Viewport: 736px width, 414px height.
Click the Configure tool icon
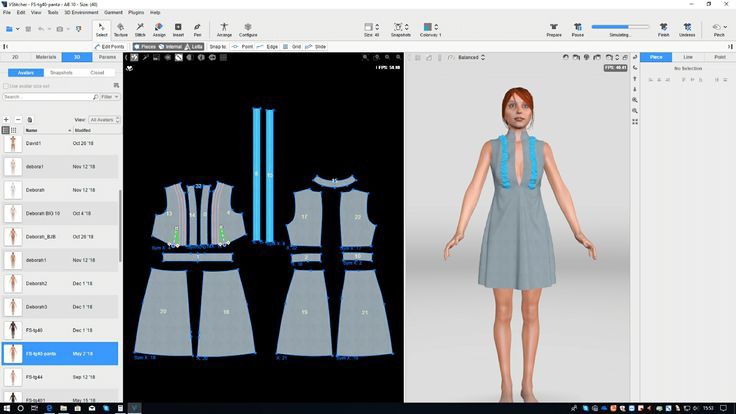point(248,28)
